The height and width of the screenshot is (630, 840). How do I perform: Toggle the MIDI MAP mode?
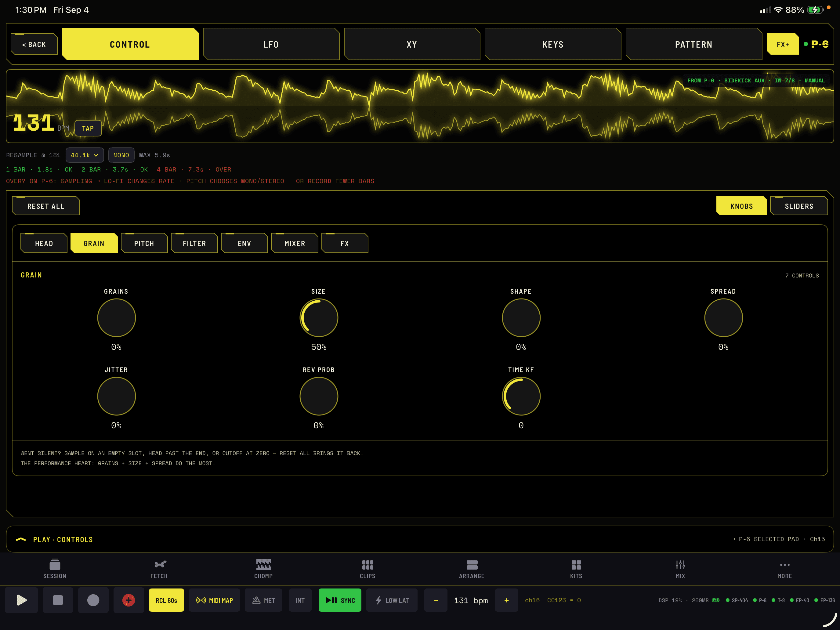pos(214,600)
